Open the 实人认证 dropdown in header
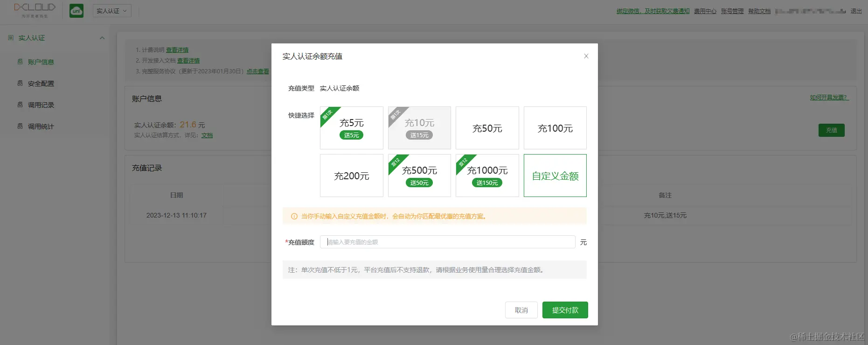The image size is (868, 345). 112,11
